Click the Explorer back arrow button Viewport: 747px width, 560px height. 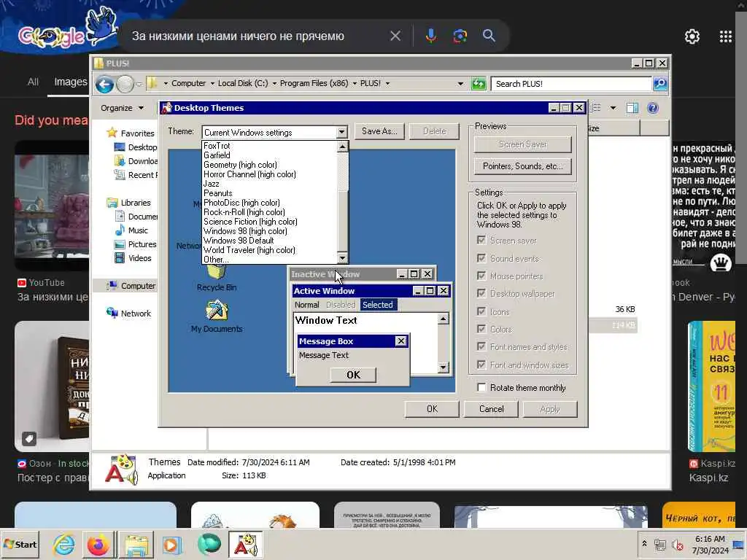pyautogui.click(x=104, y=85)
